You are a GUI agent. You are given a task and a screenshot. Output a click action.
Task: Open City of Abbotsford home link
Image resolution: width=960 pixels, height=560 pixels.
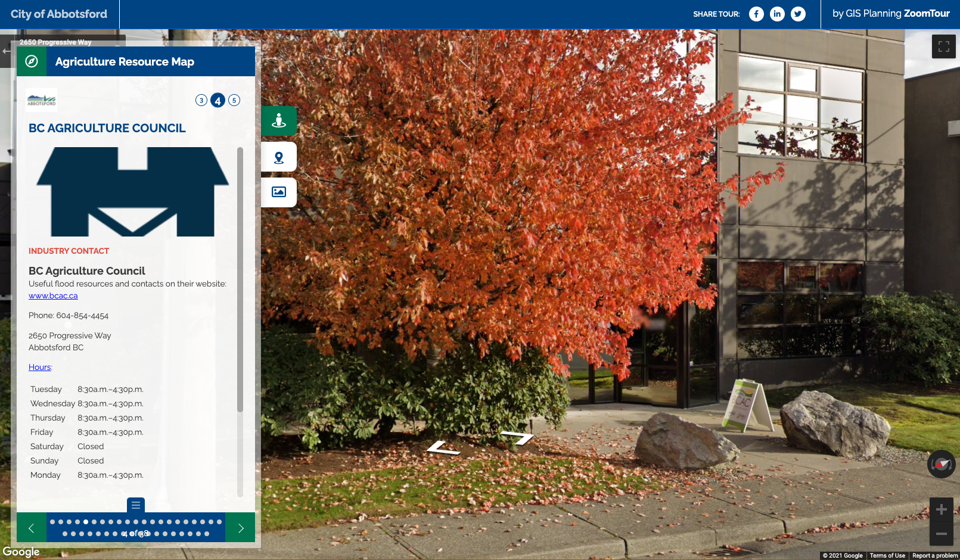(x=59, y=14)
